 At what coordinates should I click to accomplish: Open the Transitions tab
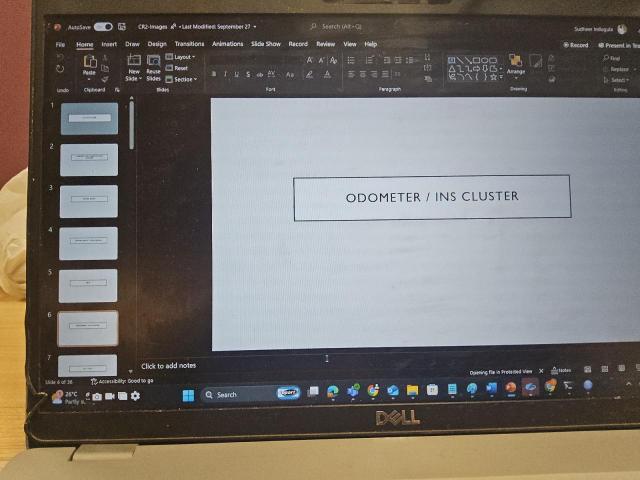(x=189, y=44)
